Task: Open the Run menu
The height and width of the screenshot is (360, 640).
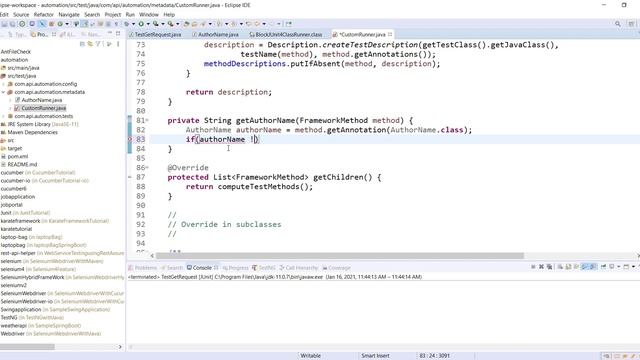Action: (130, 14)
